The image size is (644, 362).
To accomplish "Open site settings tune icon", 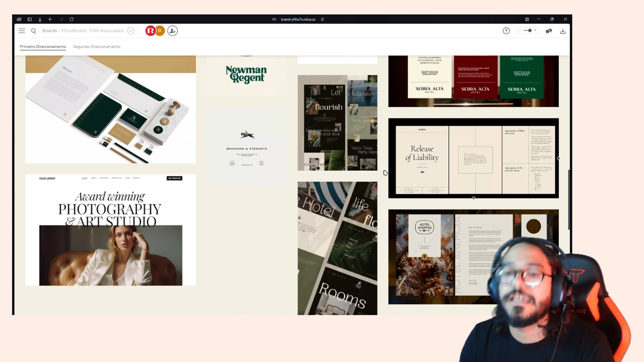I will coord(323,19).
